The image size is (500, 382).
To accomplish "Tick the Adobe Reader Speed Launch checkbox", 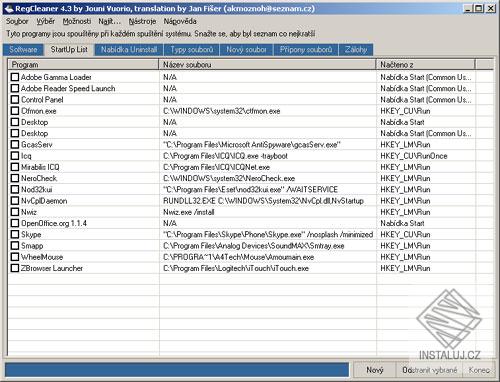I will 15,88.
